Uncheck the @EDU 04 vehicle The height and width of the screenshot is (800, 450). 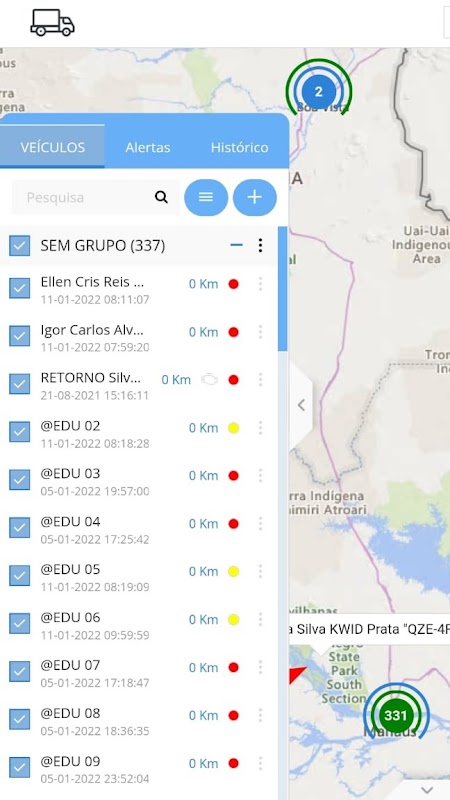coord(19,528)
